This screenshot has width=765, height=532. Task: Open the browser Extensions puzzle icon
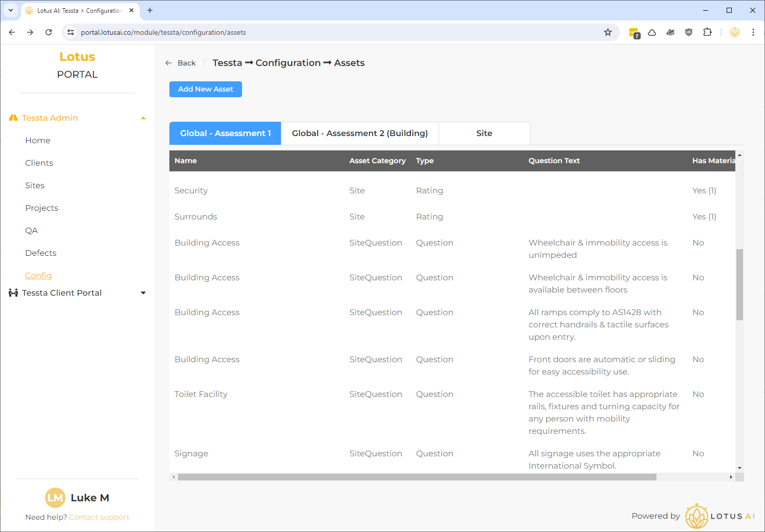point(707,32)
